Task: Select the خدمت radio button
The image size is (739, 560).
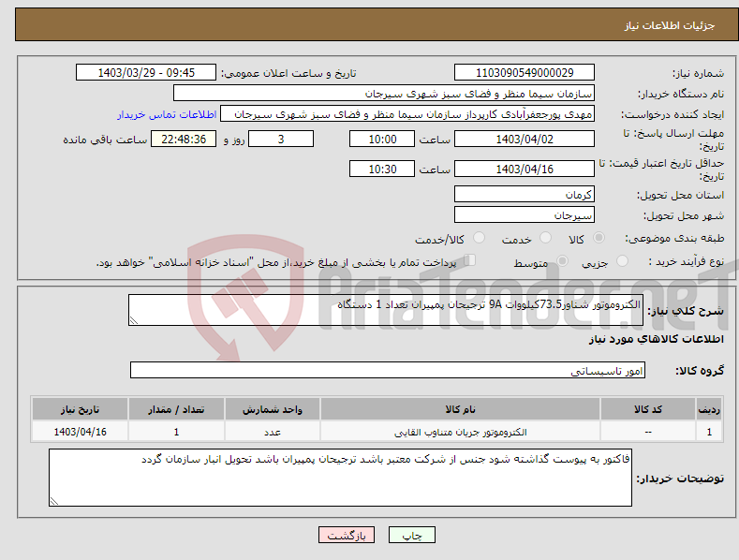Action: [545, 238]
